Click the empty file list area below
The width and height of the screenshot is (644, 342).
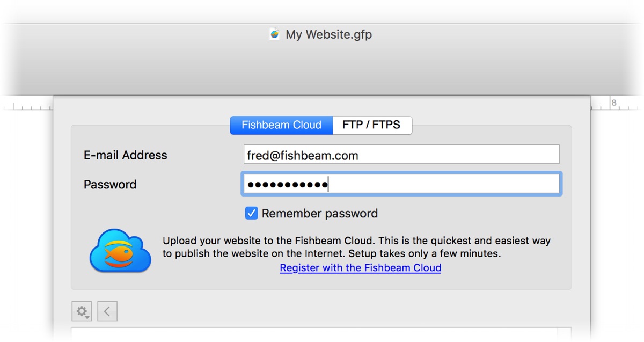click(314, 334)
